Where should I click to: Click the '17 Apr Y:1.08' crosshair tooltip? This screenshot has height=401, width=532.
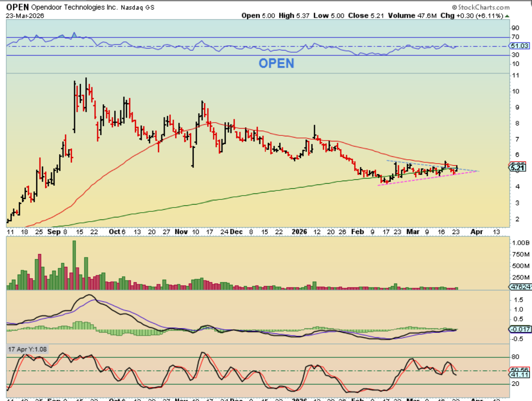[x=28, y=349]
